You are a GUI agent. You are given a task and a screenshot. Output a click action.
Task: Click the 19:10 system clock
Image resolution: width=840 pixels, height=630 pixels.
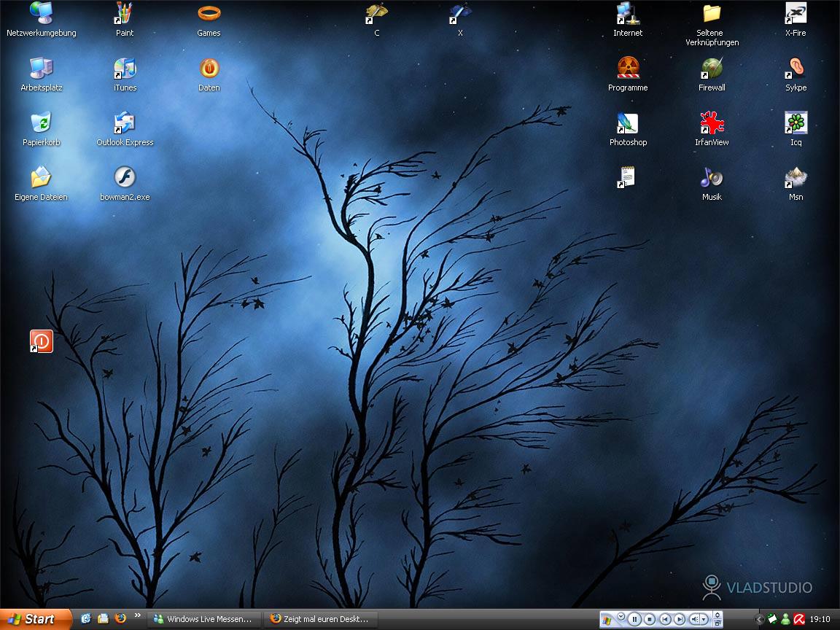point(820,619)
